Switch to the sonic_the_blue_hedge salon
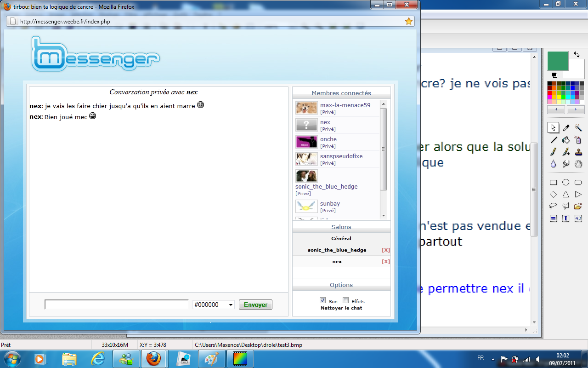The width and height of the screenshot is (588, 368). [337, 250]
